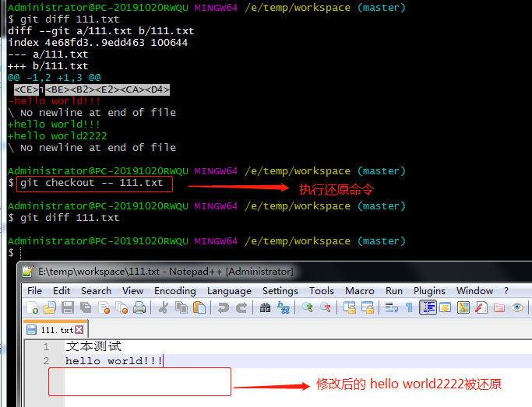Open Folder as Workspace icon
This screenshot has width=532, height=407.
click(499, 307)
